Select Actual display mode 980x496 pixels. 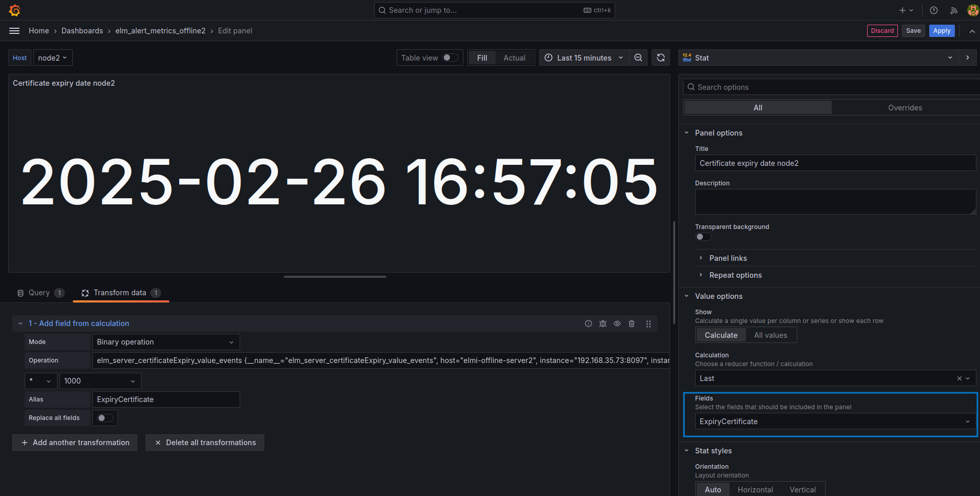point(515,58)
